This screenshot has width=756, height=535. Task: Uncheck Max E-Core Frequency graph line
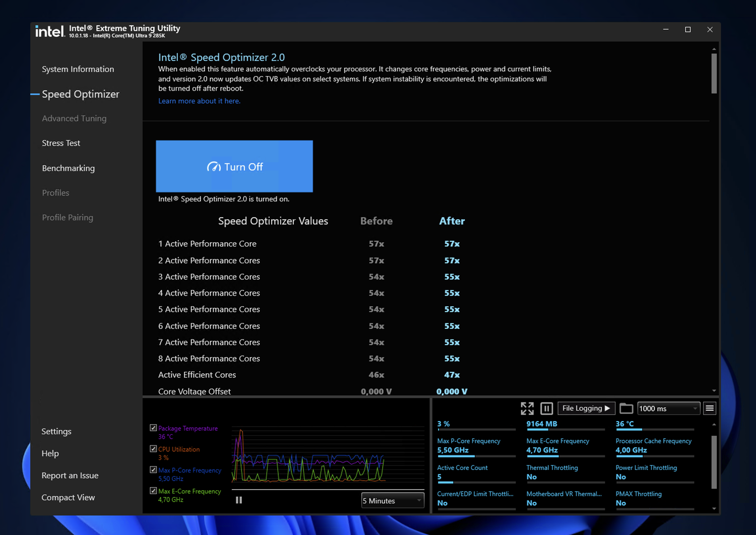pyautogui.click(x=153, y=491)
